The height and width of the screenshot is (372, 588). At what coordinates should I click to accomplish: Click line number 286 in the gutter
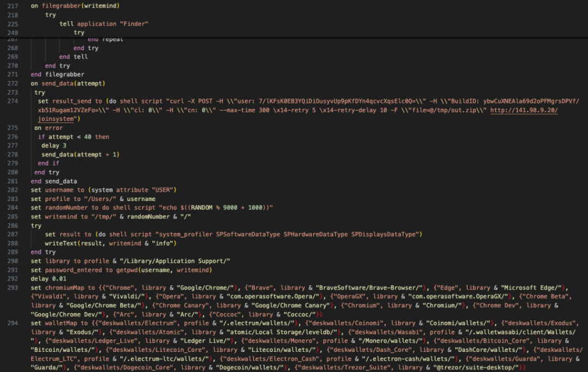[13, 225]
